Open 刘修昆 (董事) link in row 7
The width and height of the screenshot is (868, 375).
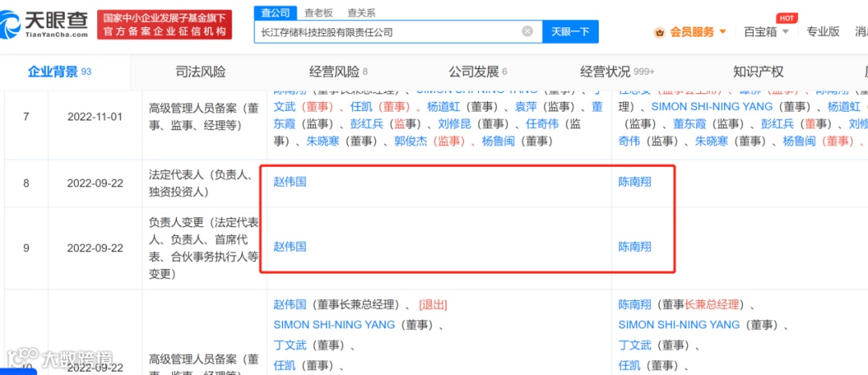[454, 124]
